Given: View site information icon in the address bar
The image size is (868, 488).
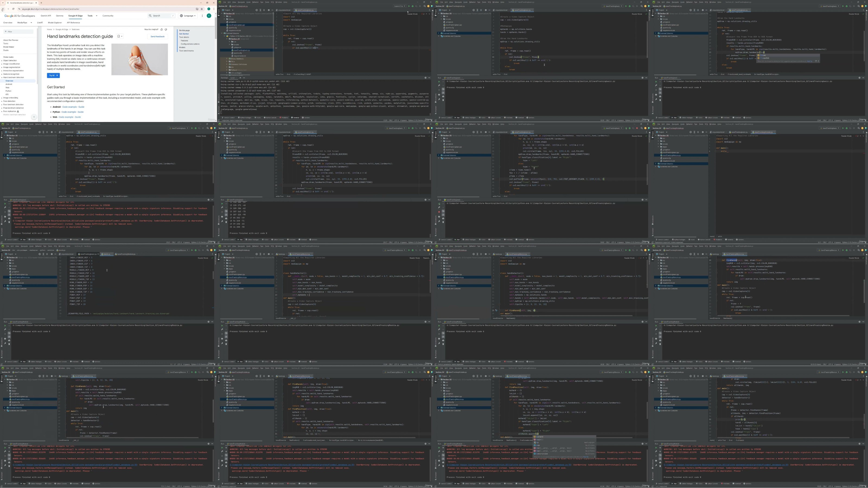Looking at the screenshot, I should click(19, 9).
